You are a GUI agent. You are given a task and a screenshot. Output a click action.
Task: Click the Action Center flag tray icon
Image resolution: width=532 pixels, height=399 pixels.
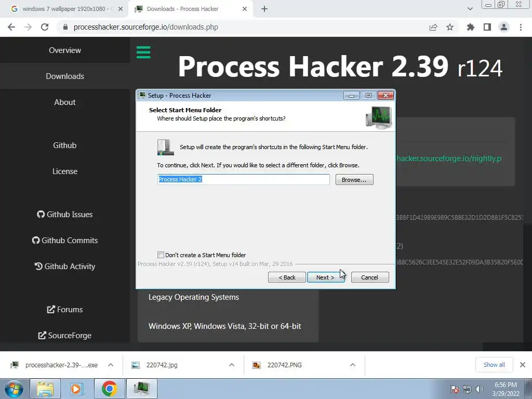pos(455,389)
